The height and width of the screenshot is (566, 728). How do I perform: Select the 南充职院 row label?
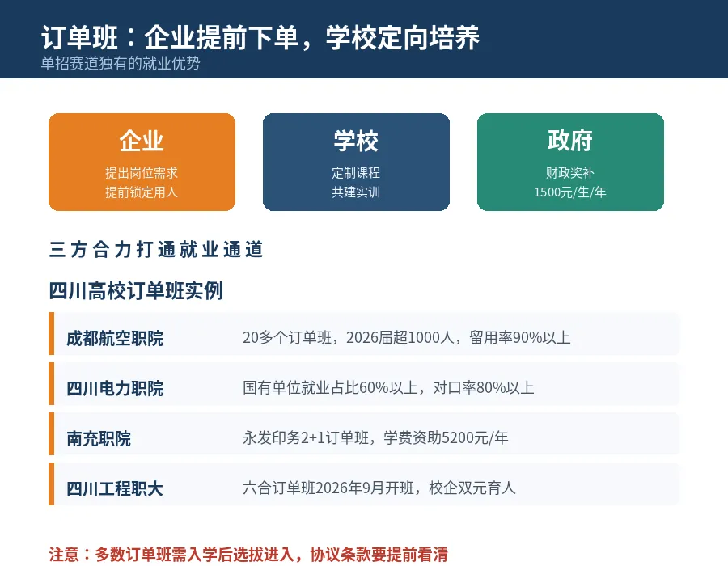pos(99,438)
